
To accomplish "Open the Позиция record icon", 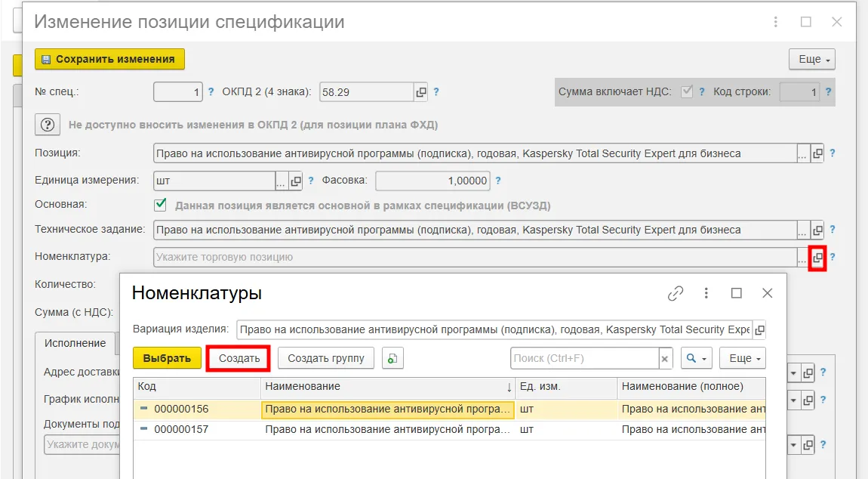I will (x=817, y=153).
